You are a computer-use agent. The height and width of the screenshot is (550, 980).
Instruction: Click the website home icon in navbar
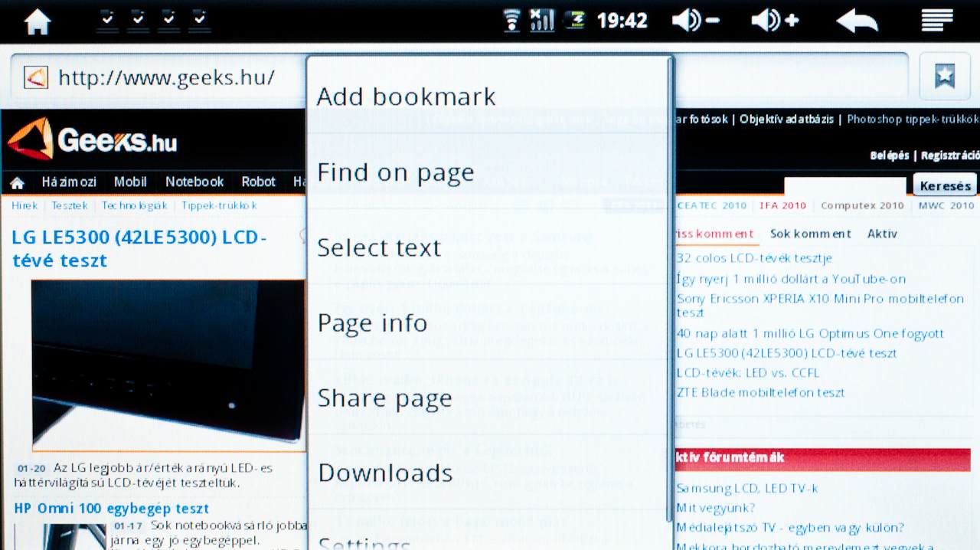[17, 183]
